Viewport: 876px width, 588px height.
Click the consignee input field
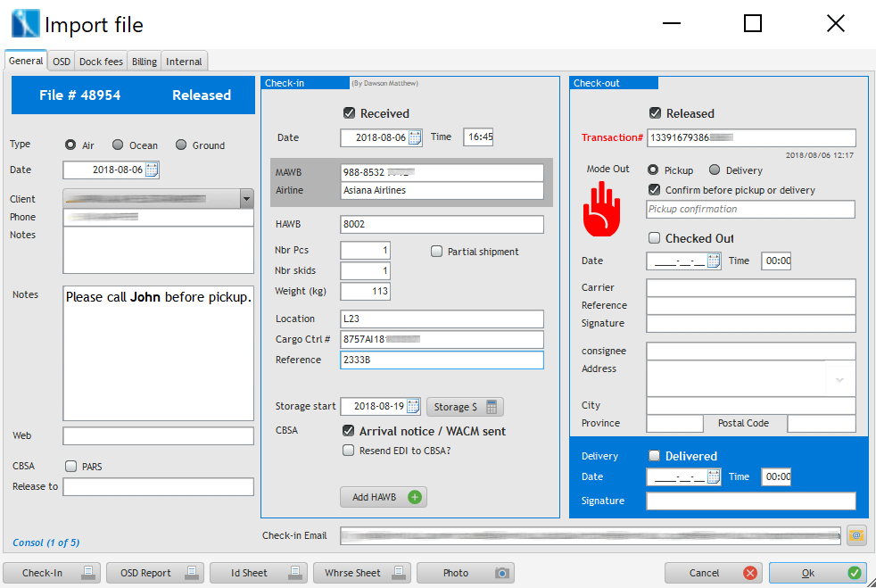(x=751, y=351)
